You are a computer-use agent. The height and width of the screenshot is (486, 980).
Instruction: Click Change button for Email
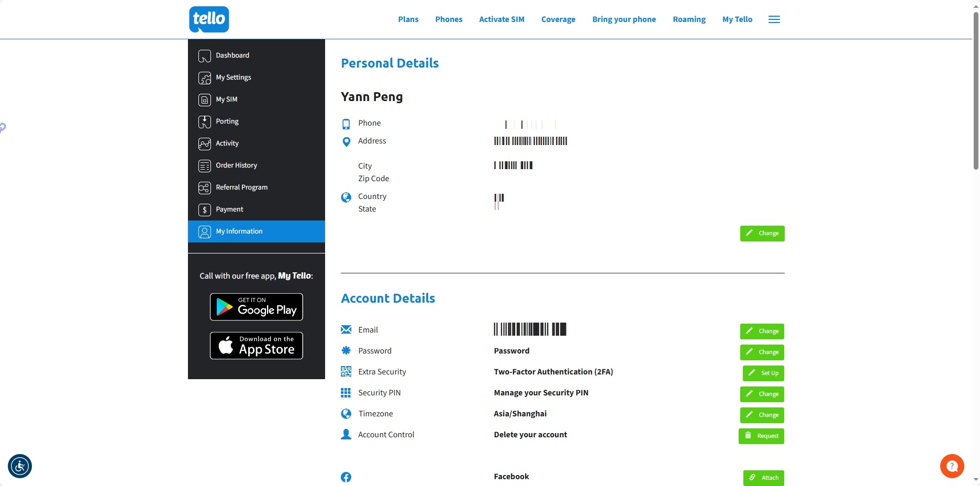pyautogui.click(x=762, y=332)
